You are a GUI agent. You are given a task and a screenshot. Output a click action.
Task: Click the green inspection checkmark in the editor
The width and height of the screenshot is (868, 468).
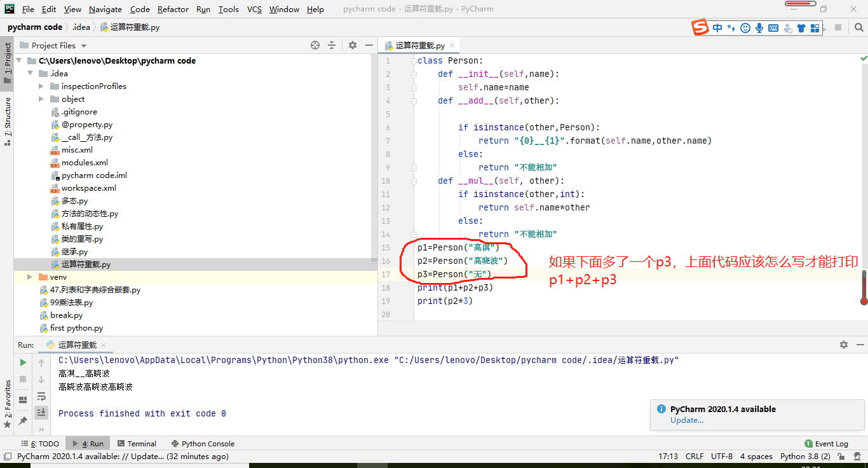[x=864, y=58]
